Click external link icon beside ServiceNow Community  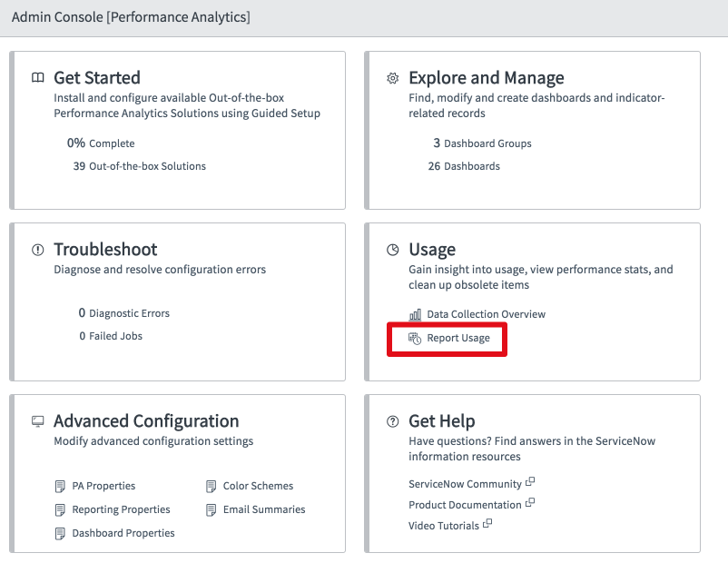point(531,482)
